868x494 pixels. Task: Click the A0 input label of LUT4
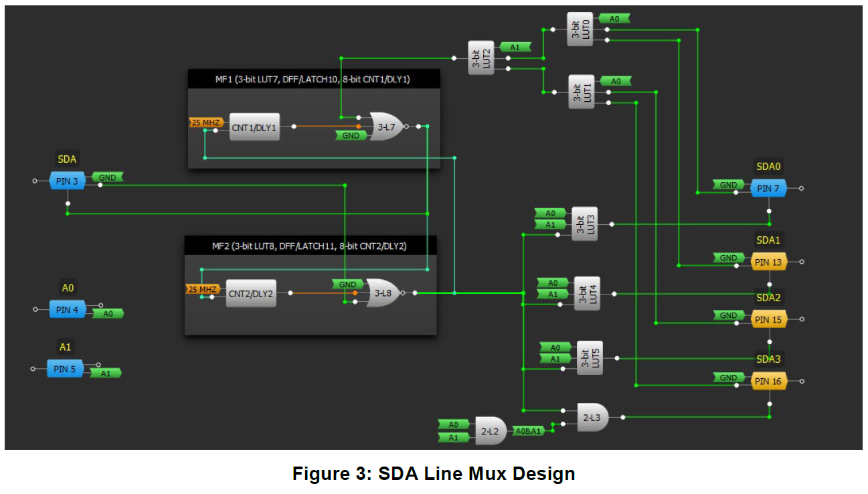tap(553, 282)
